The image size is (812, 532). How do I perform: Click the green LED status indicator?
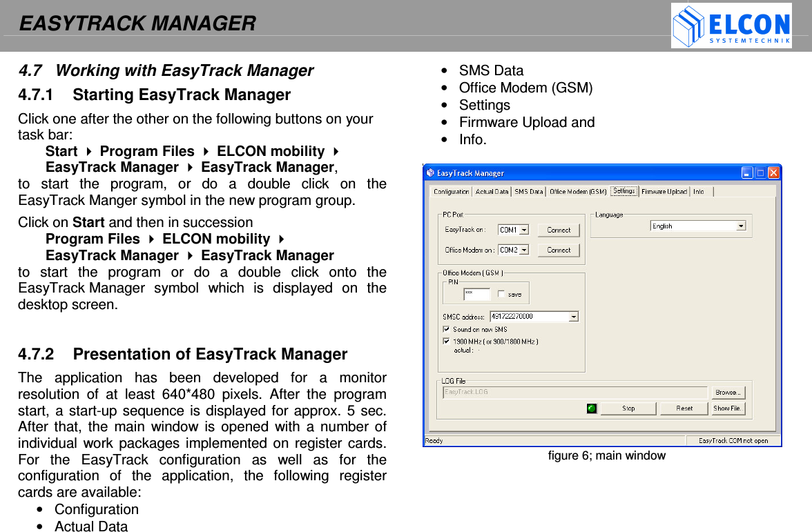click(592, 408)
